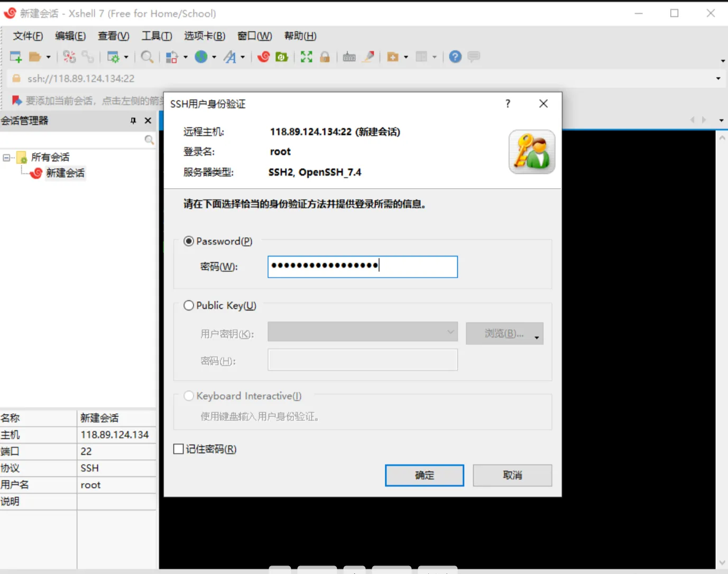Screen dimensions: 728x574
Task: Open the 编辑(E) menu
Action: tap(70, 36)
